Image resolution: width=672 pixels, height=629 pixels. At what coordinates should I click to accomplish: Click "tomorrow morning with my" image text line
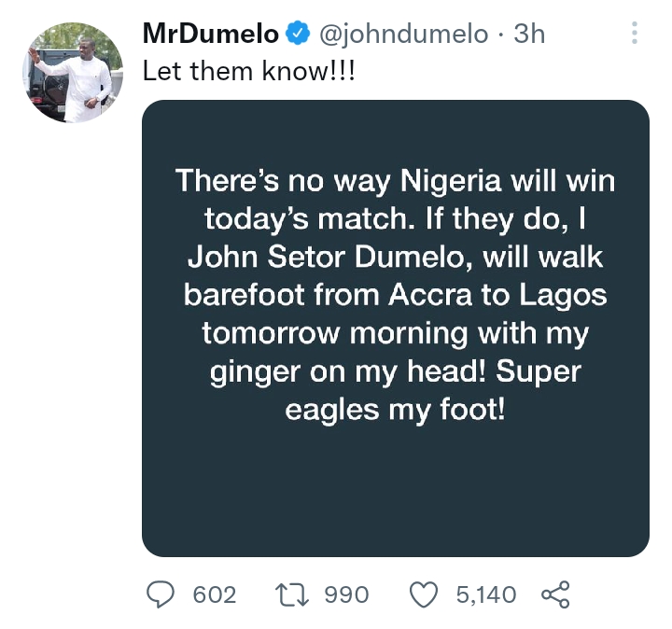tap(395, 334)
